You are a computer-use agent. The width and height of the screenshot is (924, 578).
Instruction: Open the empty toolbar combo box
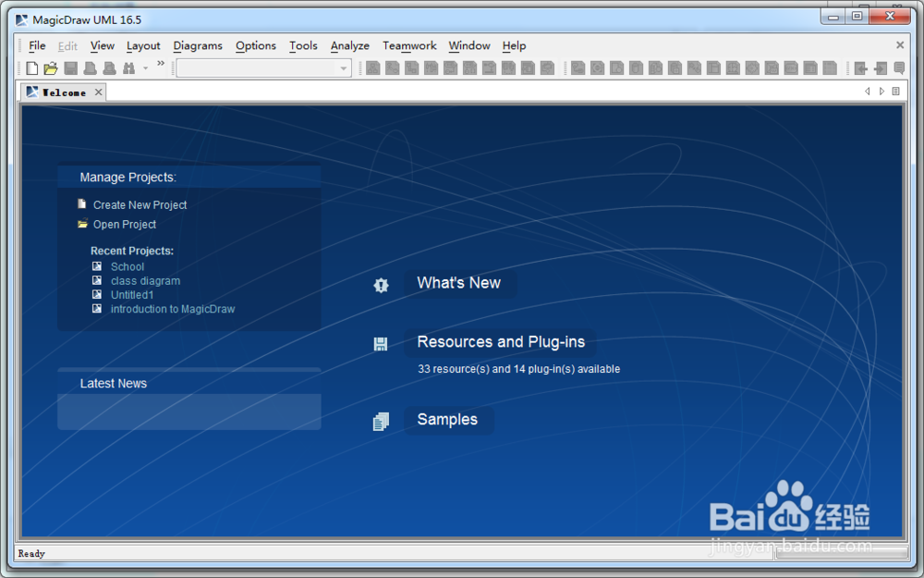pyautogui.click(x=263, y=68)
